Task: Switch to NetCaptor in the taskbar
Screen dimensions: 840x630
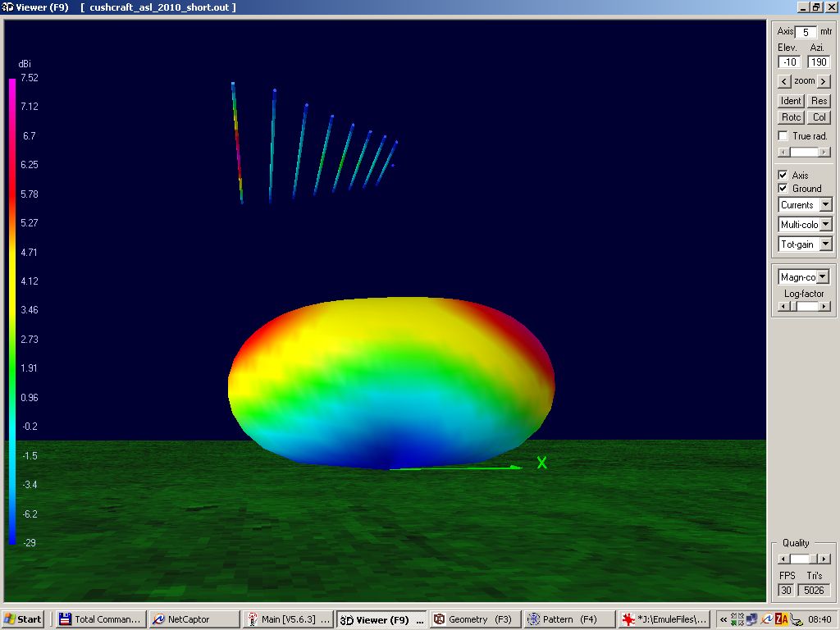Action: [194, 619]
